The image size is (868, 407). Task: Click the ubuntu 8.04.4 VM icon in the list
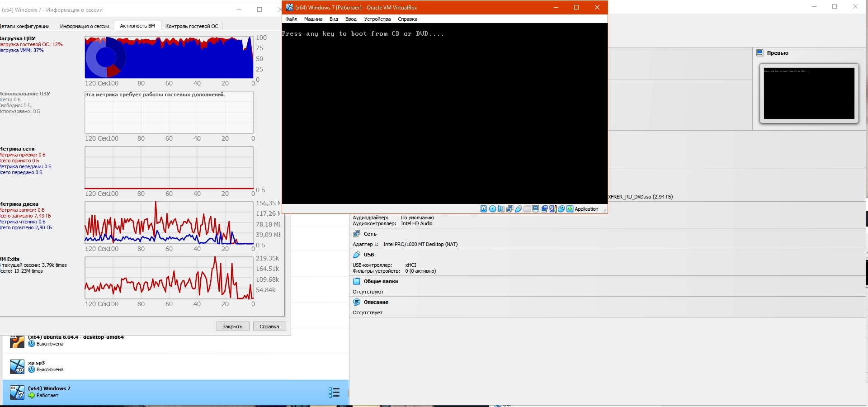click(x=17, y=341)
